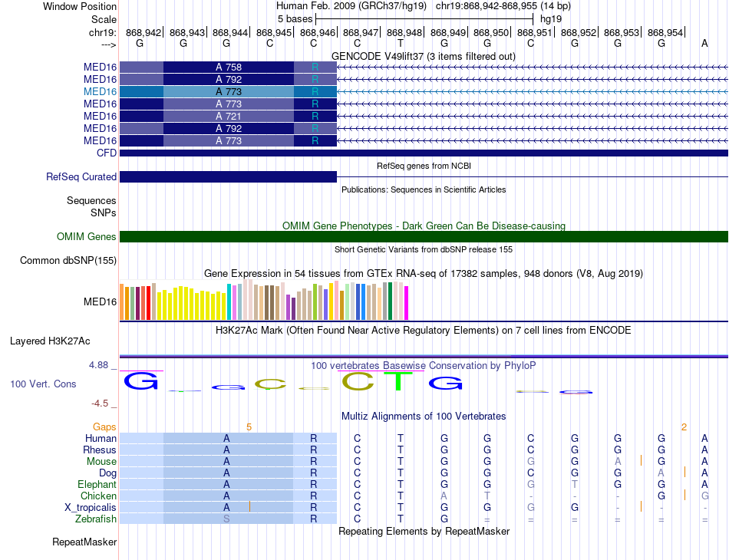Screen dimensions: 729x560
Task: Click the chr19:868,942-868,955 (14 bp) position text
Action: pos(503,6)
